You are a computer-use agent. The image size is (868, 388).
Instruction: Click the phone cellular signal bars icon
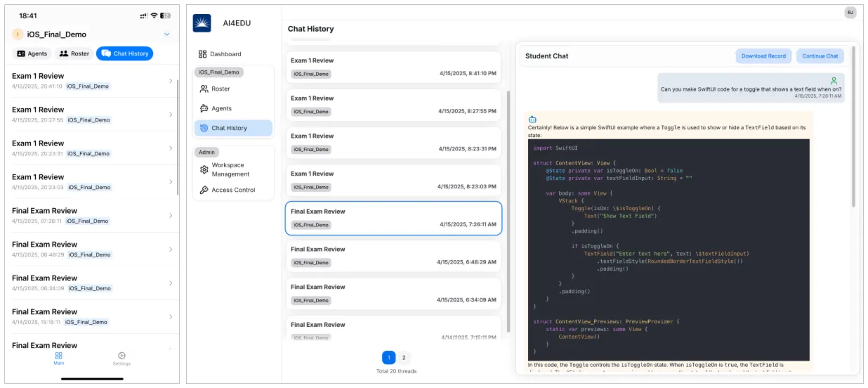[x=143, y=15]
